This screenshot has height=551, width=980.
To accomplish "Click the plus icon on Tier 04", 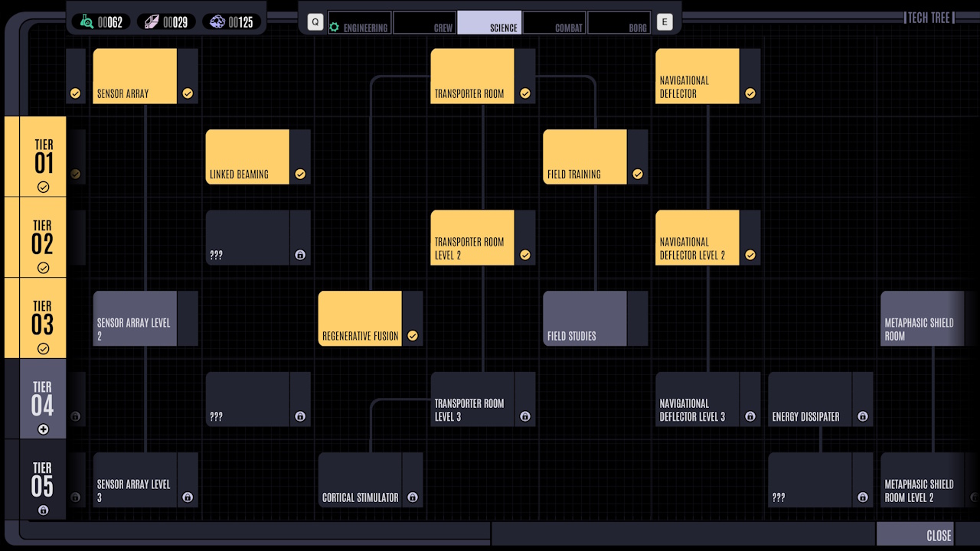I will tap(44, 429).
